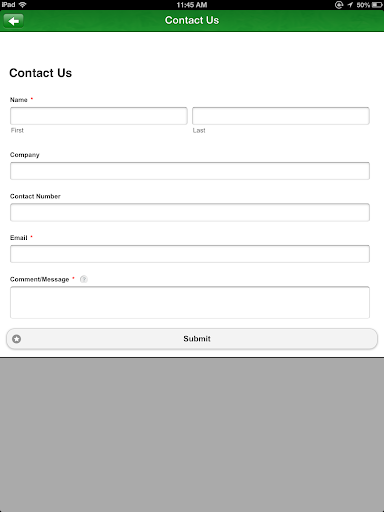Tap the location arrow in the status bar
Image resolution: width=384 pixels, height=512 pixels.
click(350, 5)
